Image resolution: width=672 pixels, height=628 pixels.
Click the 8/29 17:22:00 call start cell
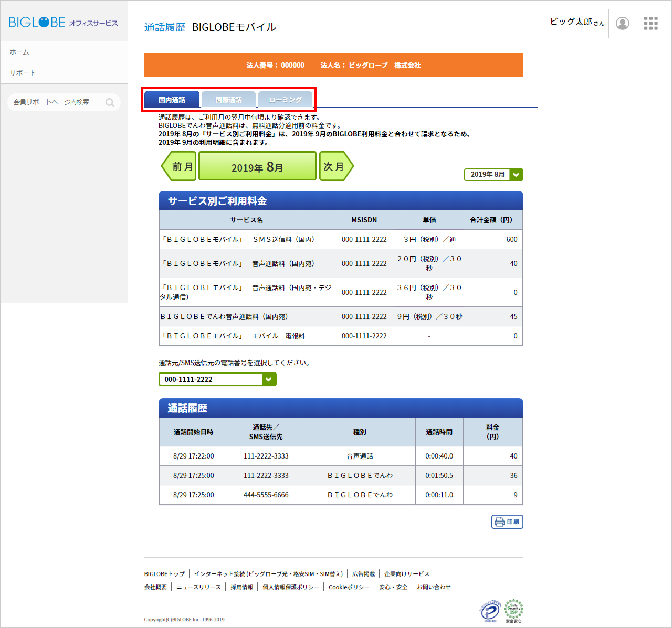click(x=194, y=456)
